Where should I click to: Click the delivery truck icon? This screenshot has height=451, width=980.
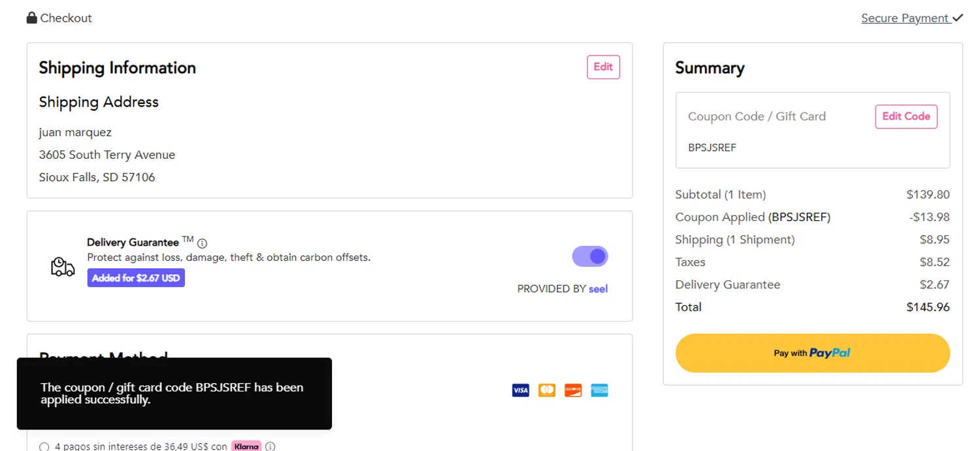(x=63, y=267)
